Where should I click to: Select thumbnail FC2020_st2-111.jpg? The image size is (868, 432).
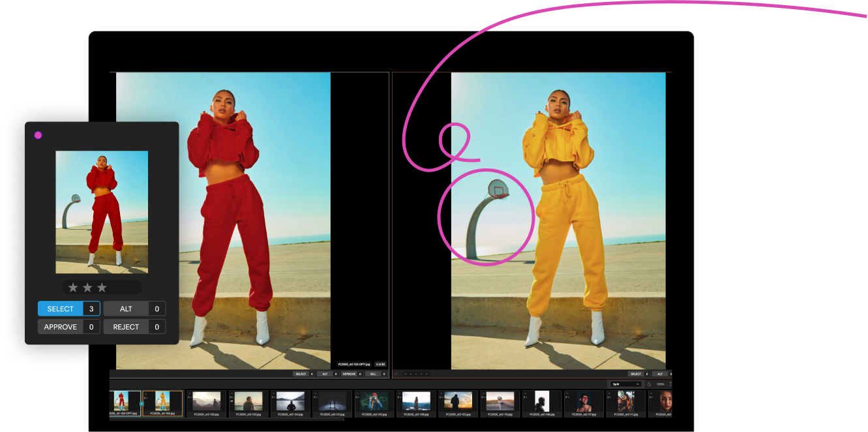click(626, 404)
